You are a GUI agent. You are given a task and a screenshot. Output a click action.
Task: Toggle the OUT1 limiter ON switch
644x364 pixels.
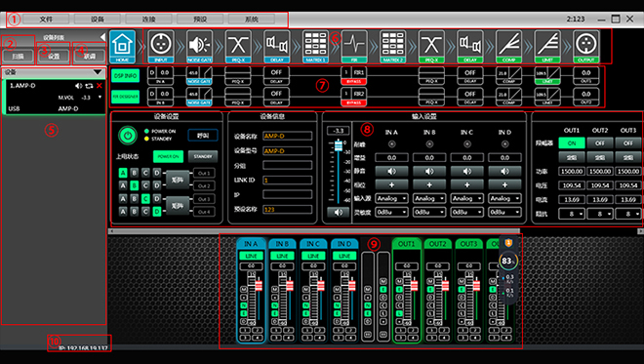tap(571, 143)
